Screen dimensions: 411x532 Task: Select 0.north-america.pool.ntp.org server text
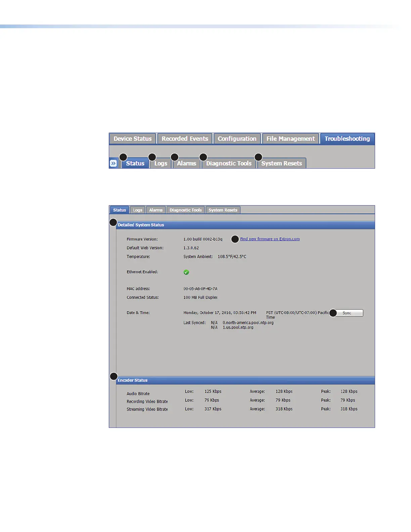pyautogui.click(x=248, y=323)
